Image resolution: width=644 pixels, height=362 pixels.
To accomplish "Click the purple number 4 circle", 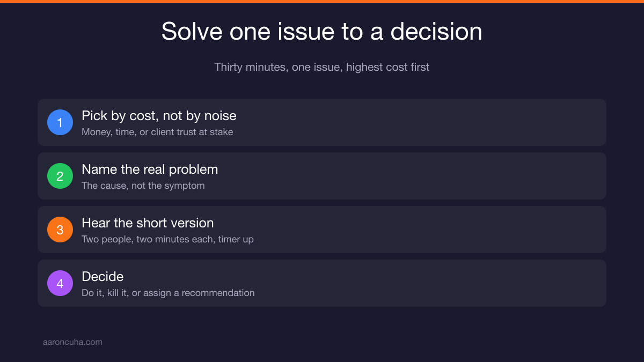I will point(60,283).
